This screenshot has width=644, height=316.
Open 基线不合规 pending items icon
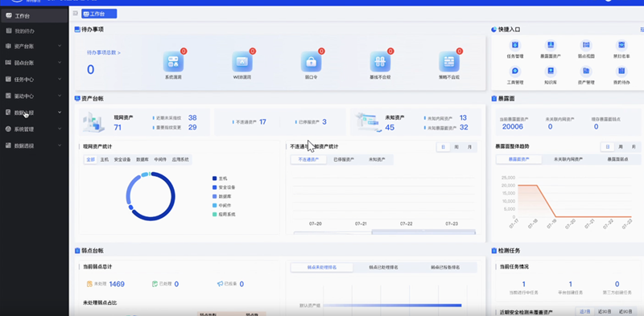(x=380, y=62)
